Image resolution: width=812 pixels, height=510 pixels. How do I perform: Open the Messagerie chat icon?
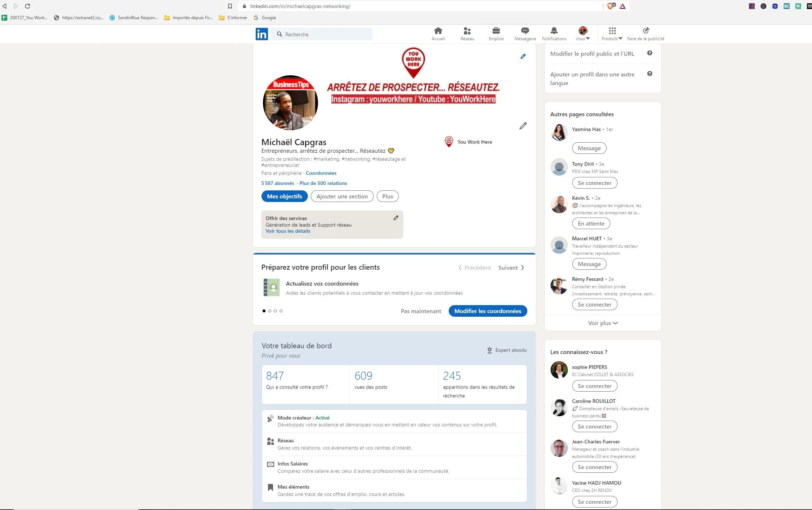(525, 31)
